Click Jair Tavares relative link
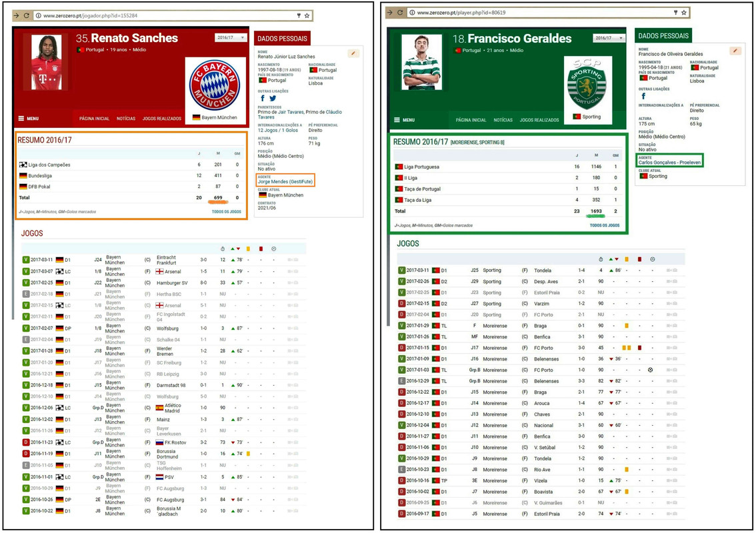Screen dimensions: 756x533 click(291, 112)
